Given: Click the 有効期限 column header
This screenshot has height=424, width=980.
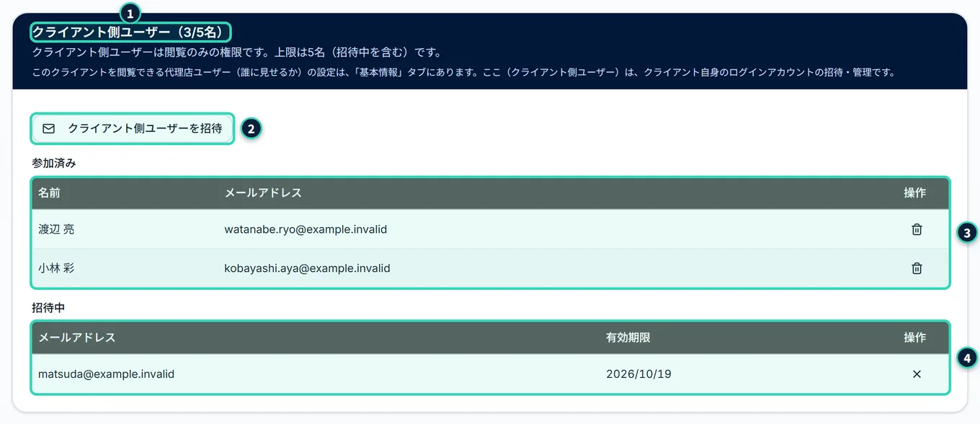Looking at the screenshot, I should tap(628, 337).
